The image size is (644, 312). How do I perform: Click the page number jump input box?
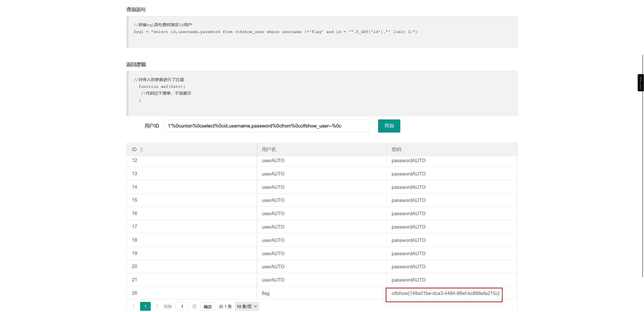(182, 306)
